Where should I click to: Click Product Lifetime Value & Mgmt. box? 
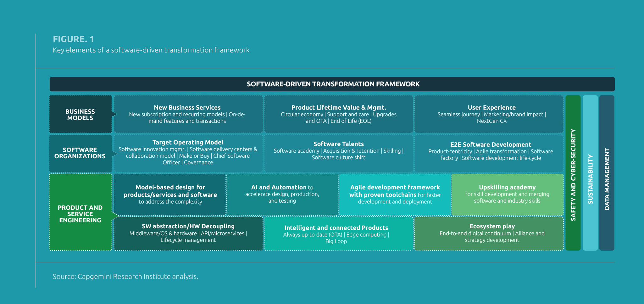[x=338, y=114]
